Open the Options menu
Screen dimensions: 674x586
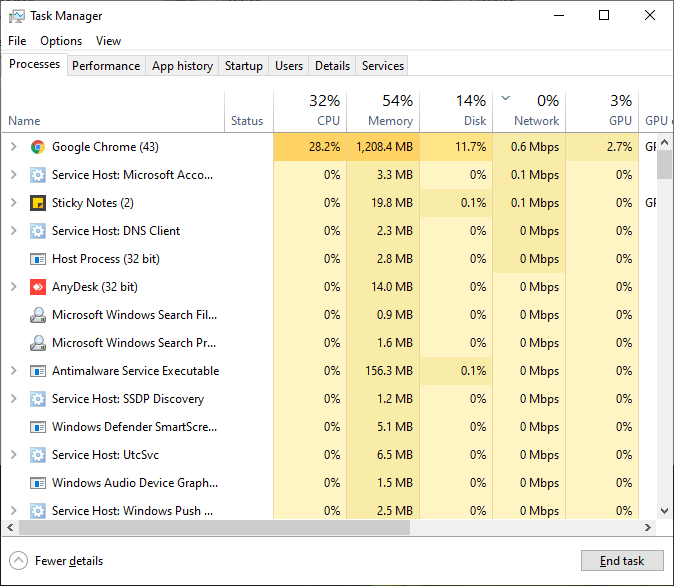[61, 41]
